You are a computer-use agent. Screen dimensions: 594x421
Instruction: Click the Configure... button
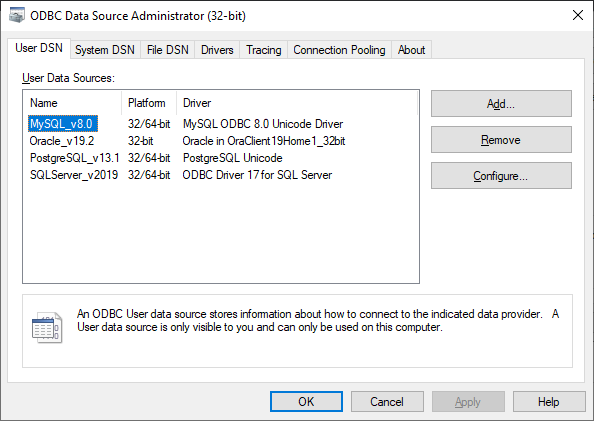[x=501, y=176]
